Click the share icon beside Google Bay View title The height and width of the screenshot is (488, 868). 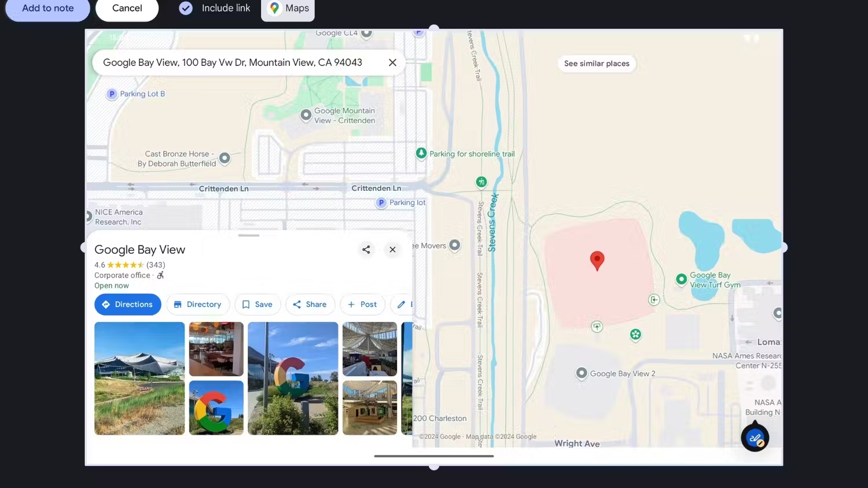(x=366, y=249)
